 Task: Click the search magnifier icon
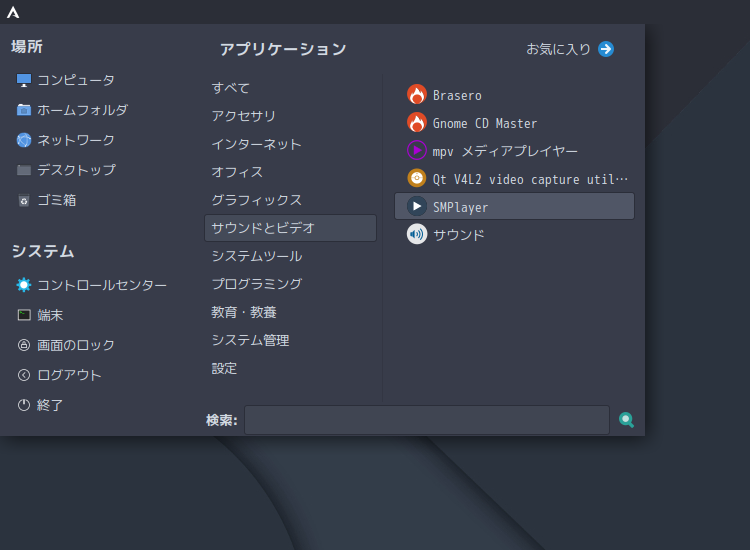(x=626, y=420)
